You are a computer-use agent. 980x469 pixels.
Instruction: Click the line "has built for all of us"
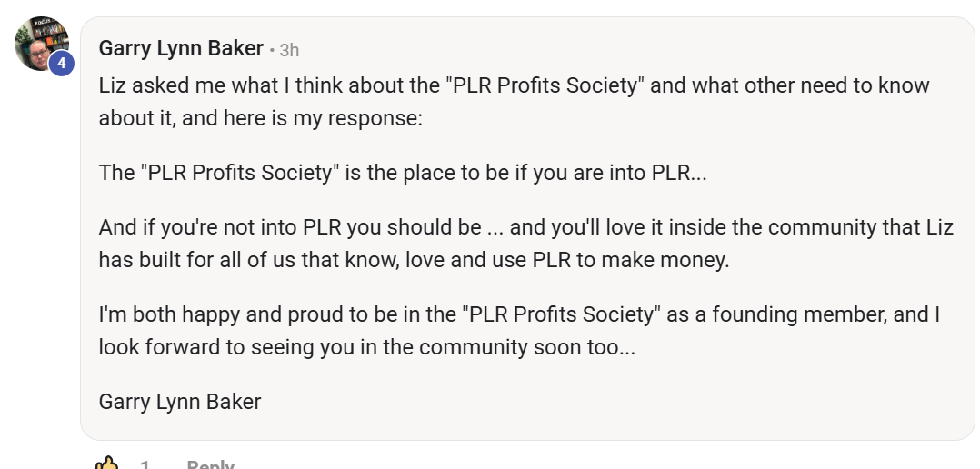(x=414, y=260)
